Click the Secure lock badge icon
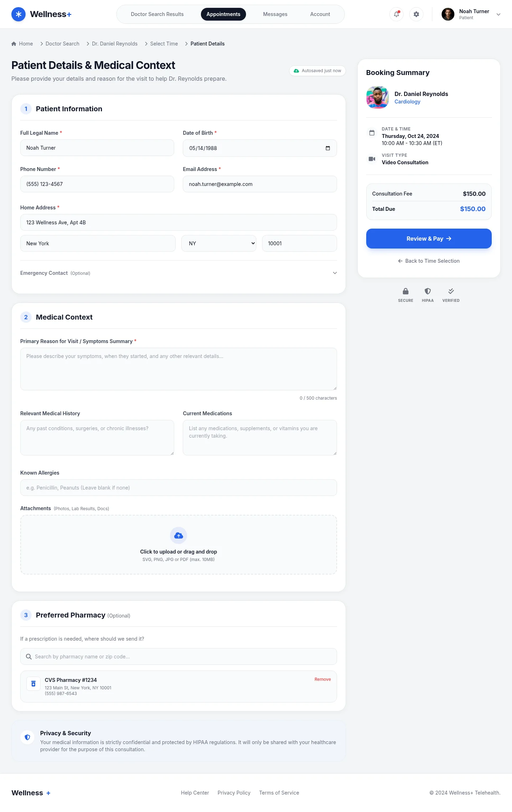Viewport: 512px width, 812px height. (x=406, y=291)
